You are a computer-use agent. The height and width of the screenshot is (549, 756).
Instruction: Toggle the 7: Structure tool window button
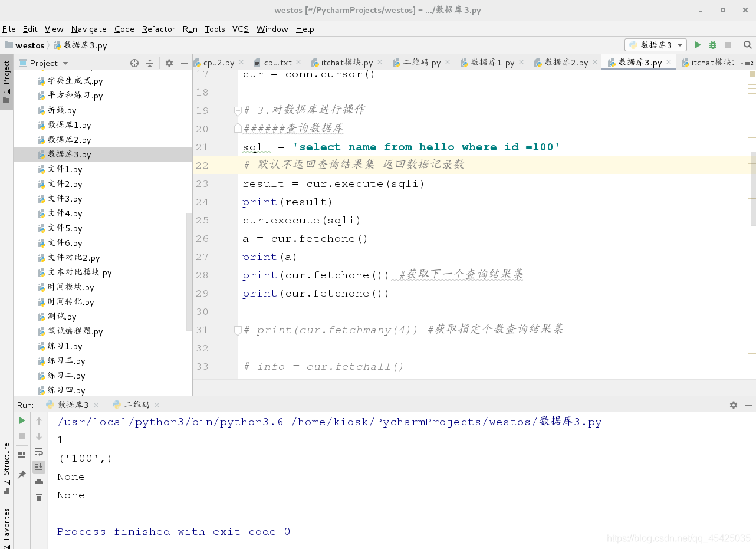6,468
